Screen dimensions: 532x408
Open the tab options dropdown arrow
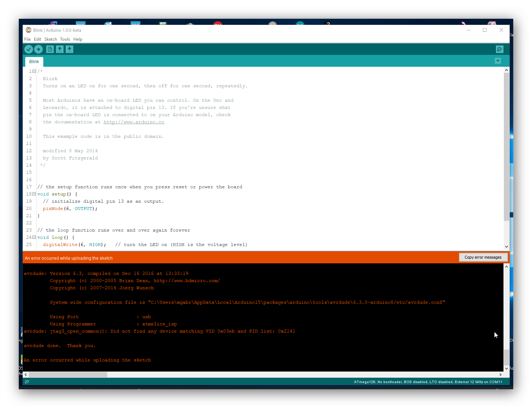click(x=498, y=61)
